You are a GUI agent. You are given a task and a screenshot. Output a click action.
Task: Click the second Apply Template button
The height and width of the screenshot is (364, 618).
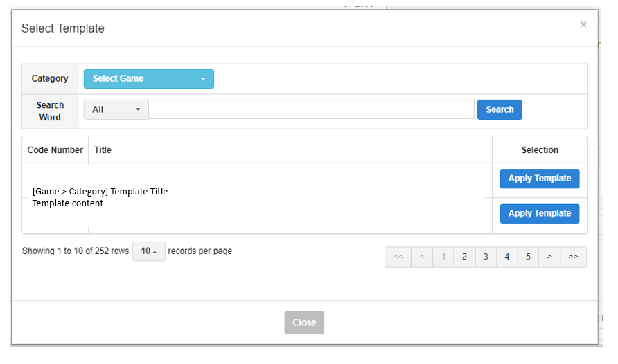(x=539, y=214)
